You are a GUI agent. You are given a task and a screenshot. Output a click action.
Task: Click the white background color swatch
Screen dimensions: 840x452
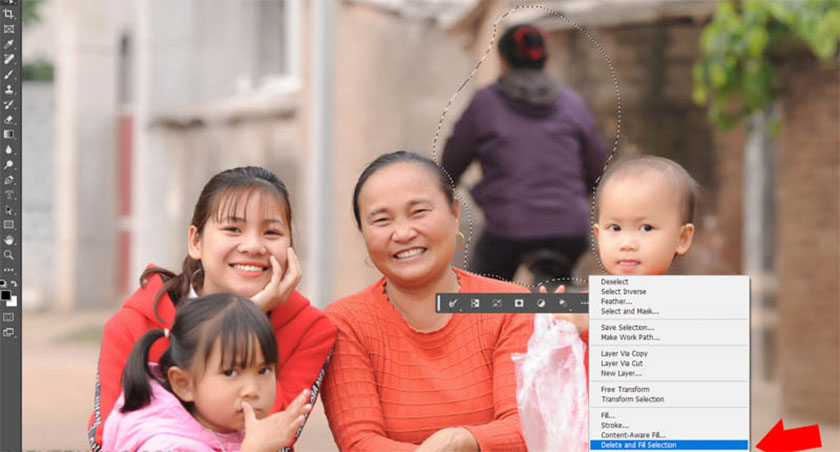coord(12,301)
